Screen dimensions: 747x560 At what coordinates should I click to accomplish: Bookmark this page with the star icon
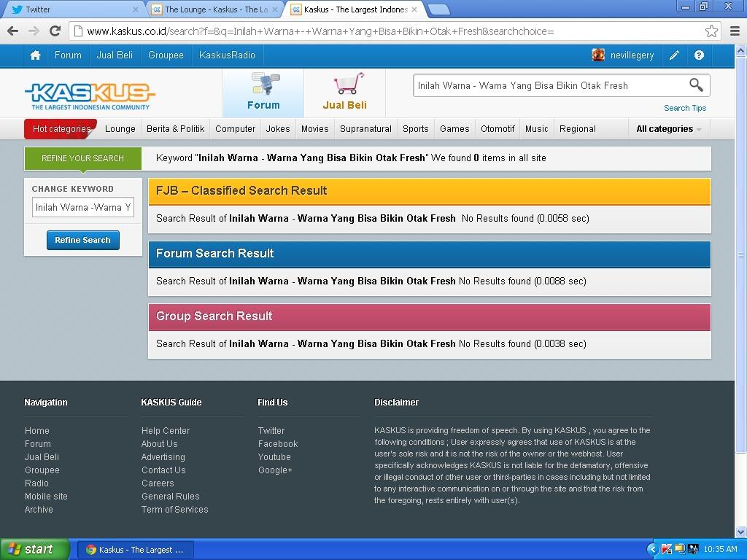711,31
